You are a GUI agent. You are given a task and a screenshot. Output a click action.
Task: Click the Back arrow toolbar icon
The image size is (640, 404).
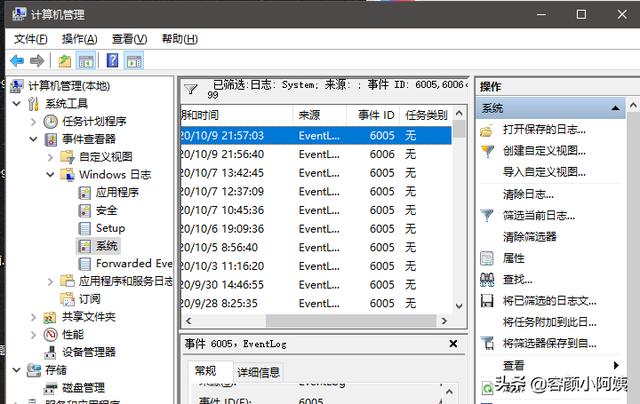[x=17, y=61]
